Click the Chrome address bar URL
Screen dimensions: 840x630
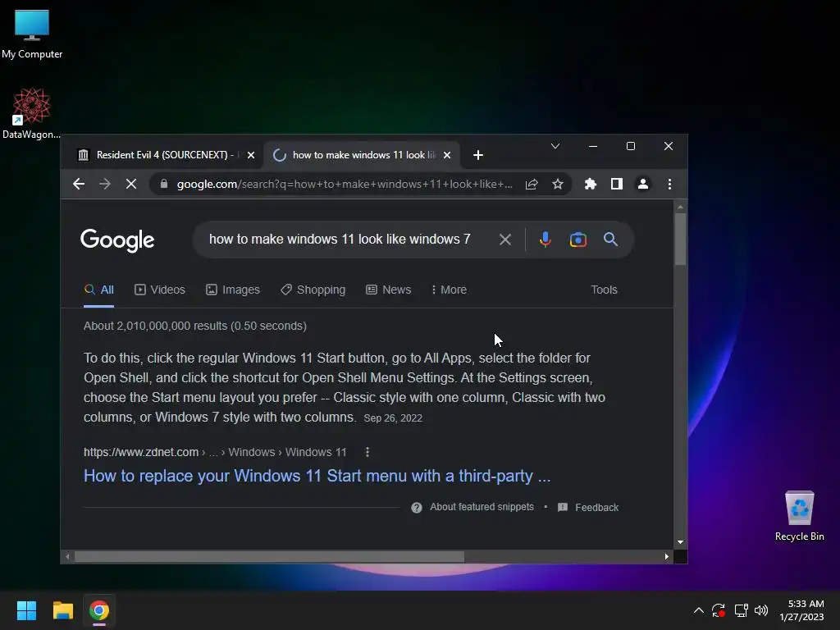tap(345, 184)
